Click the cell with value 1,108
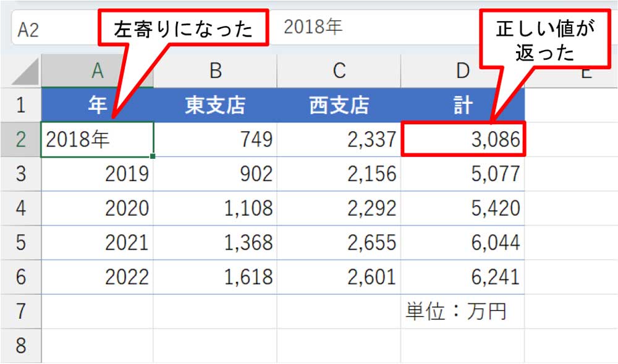 pos(215,208)
